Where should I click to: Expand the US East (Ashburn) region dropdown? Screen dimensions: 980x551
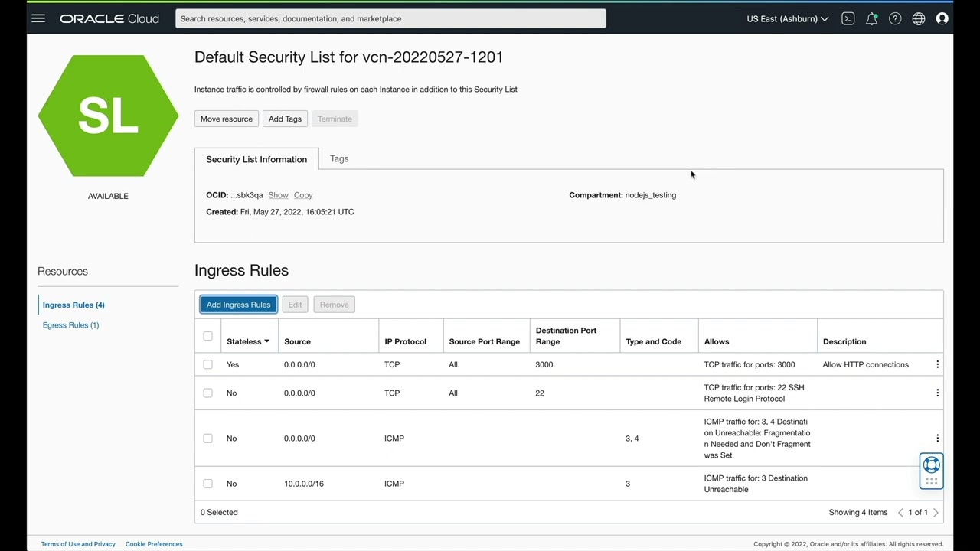tap(787, 18)
